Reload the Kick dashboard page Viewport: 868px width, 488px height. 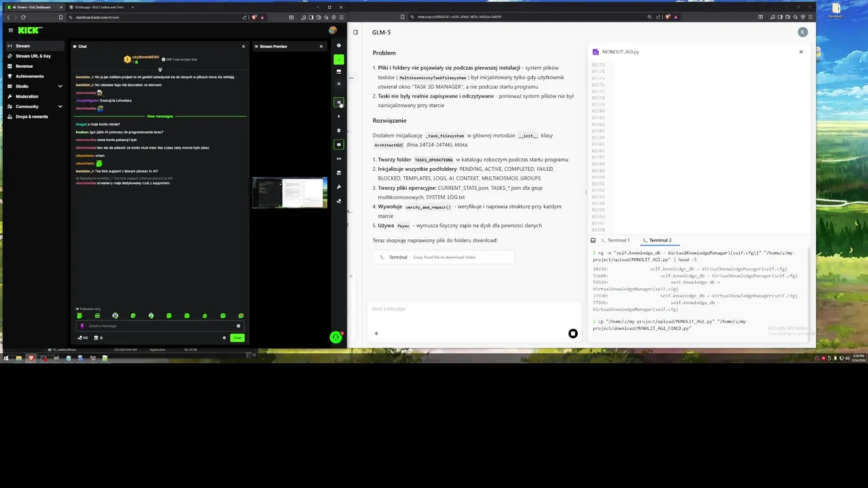[x=24, y=17]
